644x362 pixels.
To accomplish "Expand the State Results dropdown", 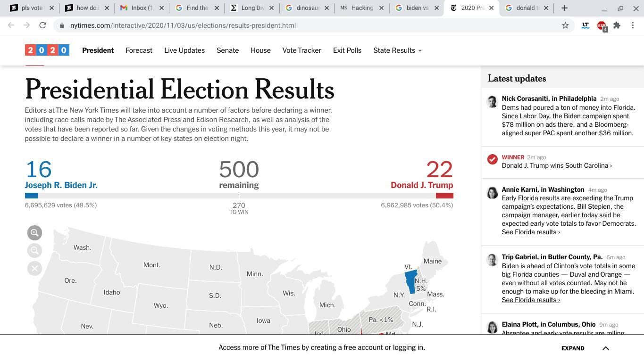I will click(x=397, y=50).
